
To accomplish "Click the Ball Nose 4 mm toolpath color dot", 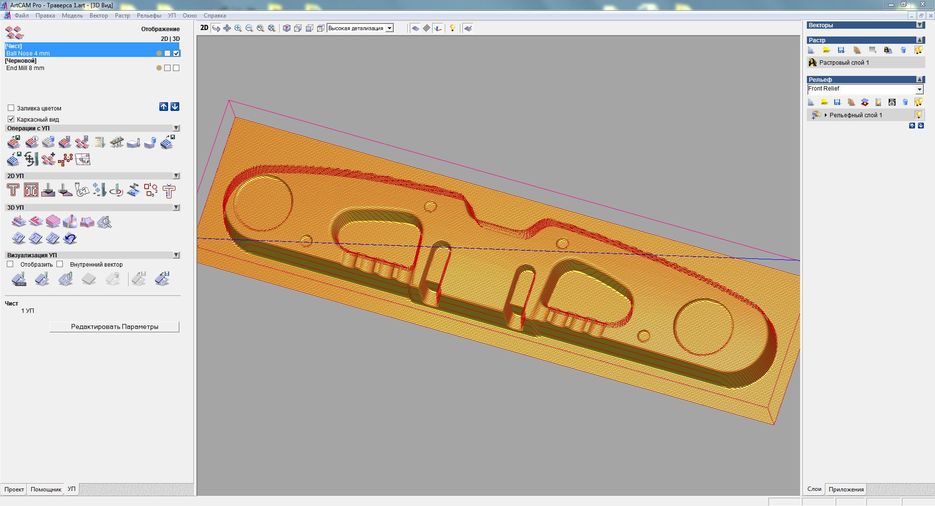I will point(159,53).
